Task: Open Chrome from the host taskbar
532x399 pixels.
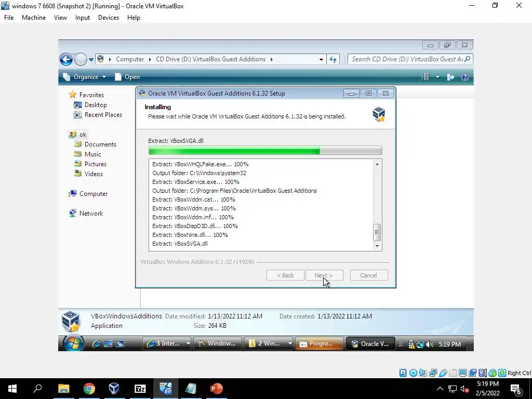Action: coord(89,389)
